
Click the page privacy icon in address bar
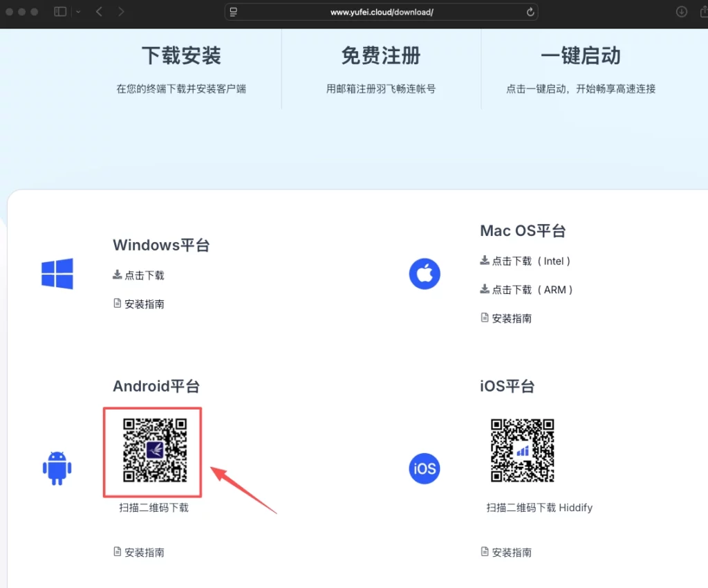233,12
